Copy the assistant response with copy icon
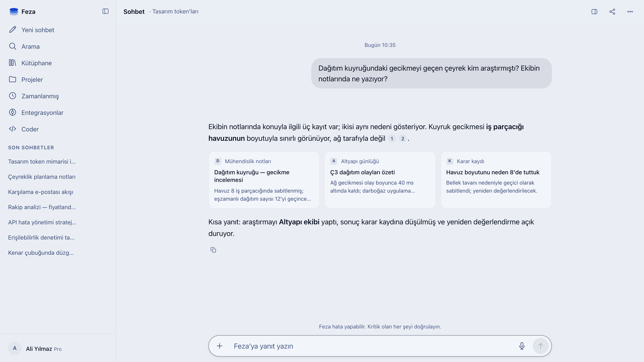 pos(213,250)
